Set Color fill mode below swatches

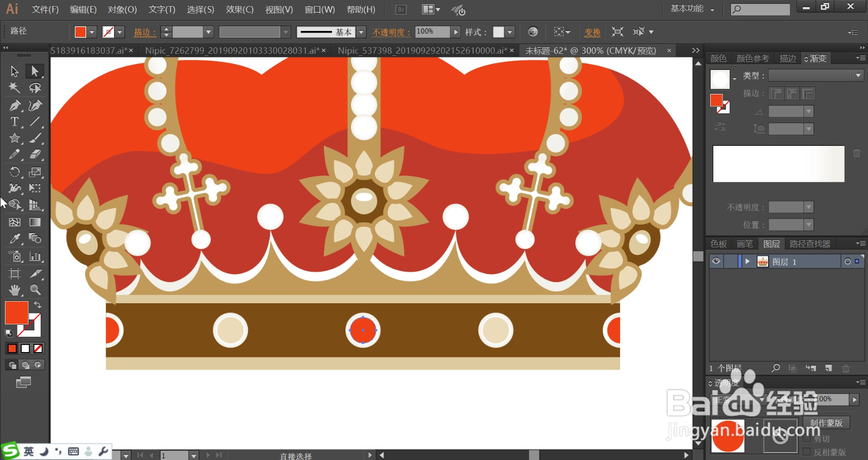click(12, 349)
